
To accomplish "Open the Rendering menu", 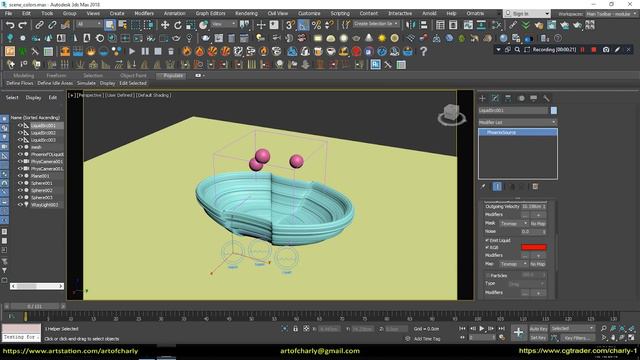I will click(246, 13).
